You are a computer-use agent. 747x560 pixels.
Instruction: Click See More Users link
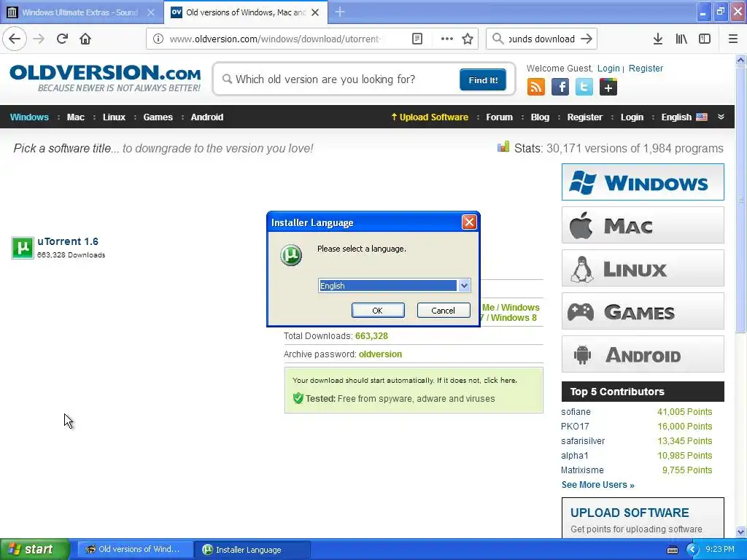tap(597, 485)
